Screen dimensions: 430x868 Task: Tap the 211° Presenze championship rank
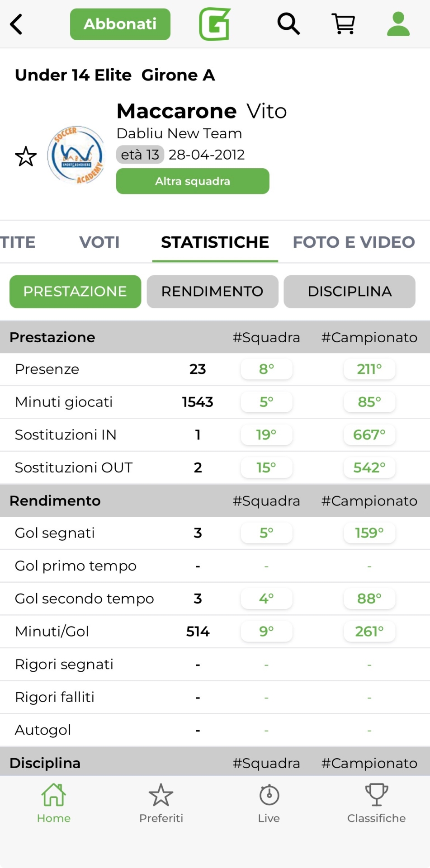point(369,369)
